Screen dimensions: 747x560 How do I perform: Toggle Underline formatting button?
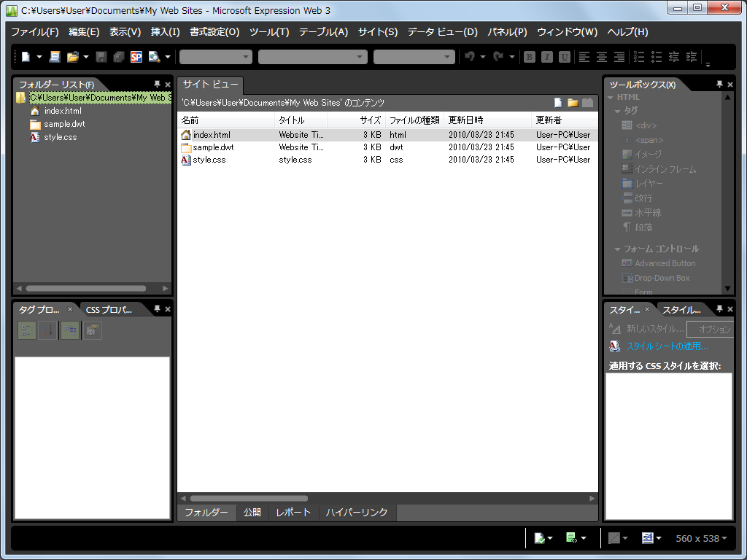click(565, 57)
